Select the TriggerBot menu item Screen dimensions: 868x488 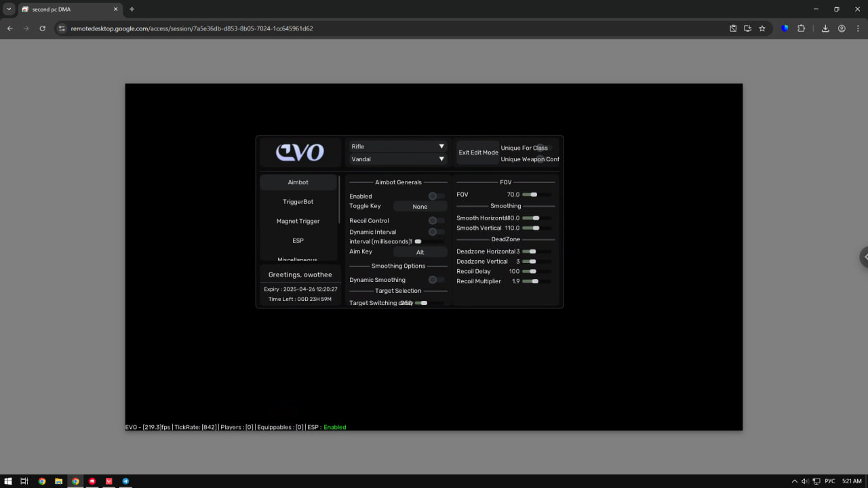click(x=298, y=202)
